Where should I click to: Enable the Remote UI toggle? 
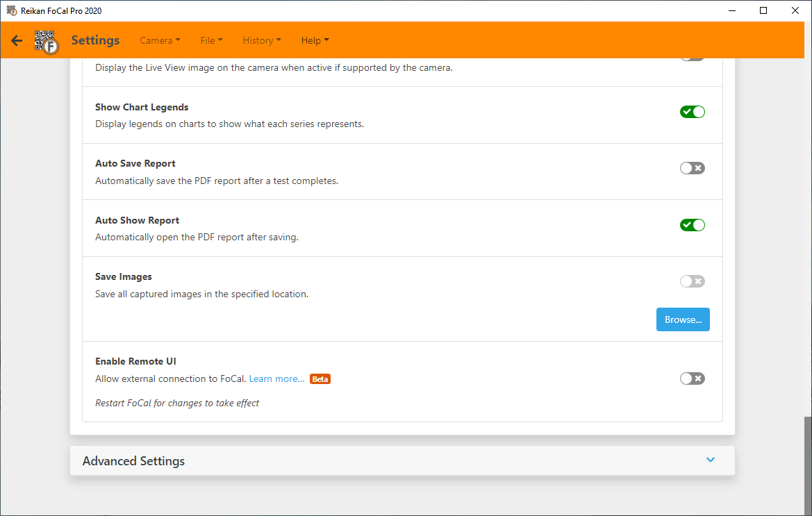click(693, 378)
